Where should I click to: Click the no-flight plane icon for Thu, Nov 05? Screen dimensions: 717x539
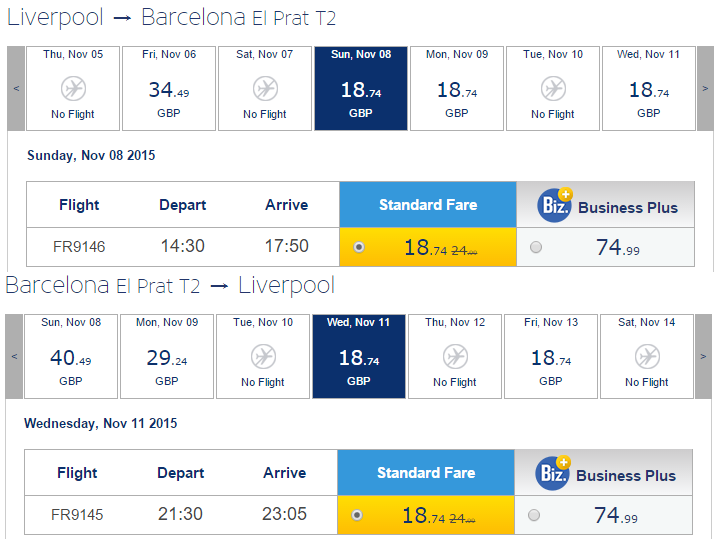(x=73, y=89)
